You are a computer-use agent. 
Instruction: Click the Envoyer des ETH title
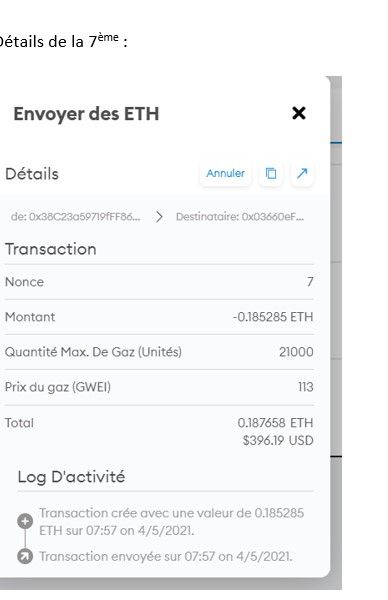click(86, 114)
